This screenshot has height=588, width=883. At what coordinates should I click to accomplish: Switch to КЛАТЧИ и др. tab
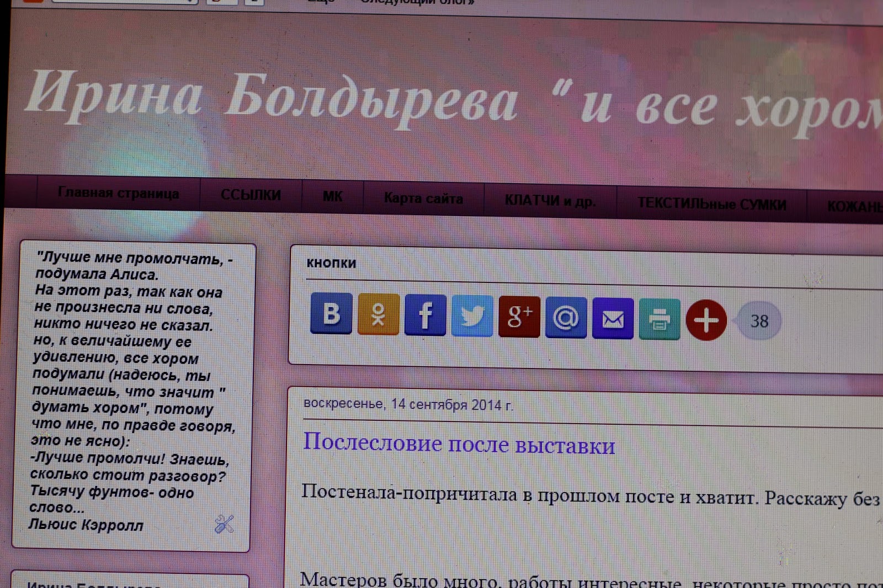point(550,201)
